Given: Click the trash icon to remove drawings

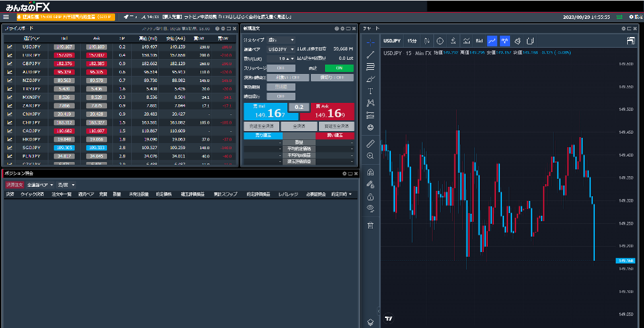Looking at the screenshot, I should click(x=370, y=225).
